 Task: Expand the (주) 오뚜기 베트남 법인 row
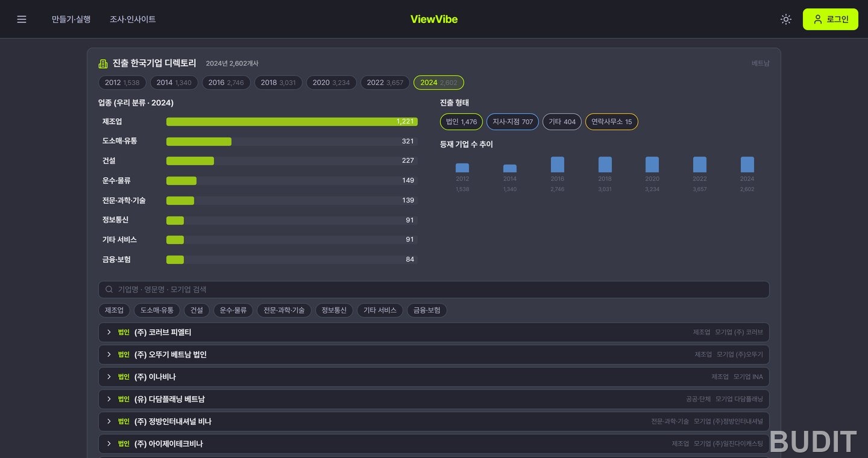point(434,354)
